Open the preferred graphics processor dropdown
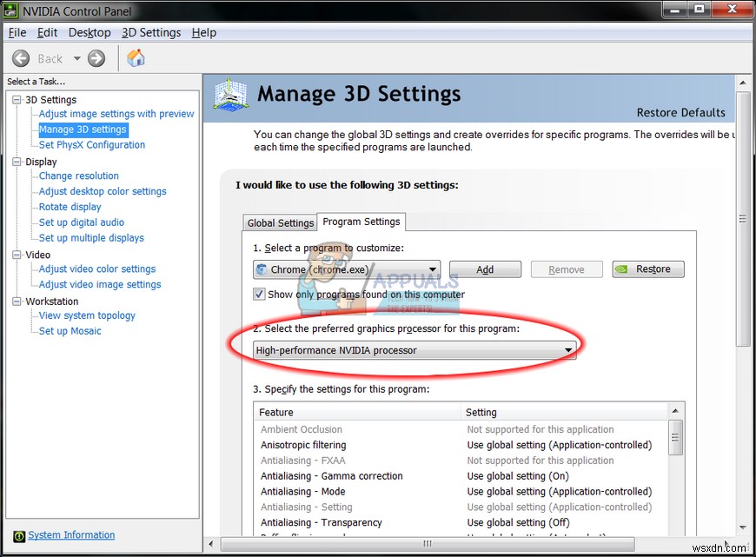The height and width of the screenshot is (557, 756). (414, 350)
